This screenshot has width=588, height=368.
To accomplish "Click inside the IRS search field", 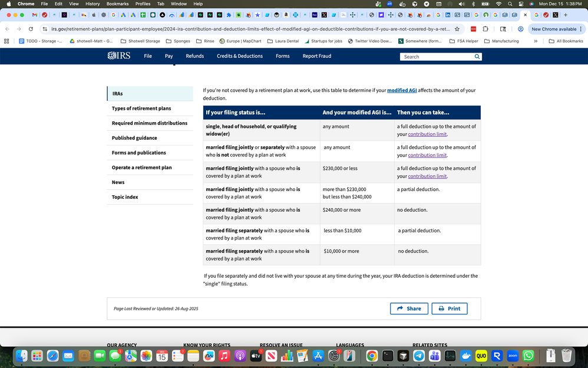I will (436, 57).
